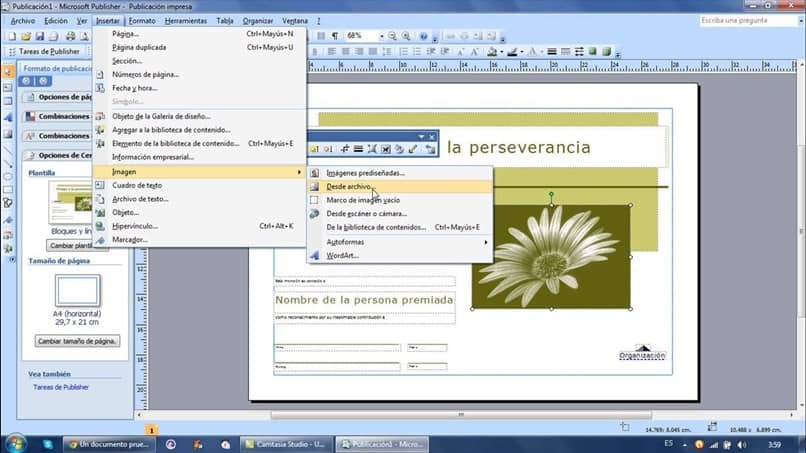This screenshot has width=806, height=453.
Task: Click the Zoom out magnifier icon
Action: coord(392,36)
